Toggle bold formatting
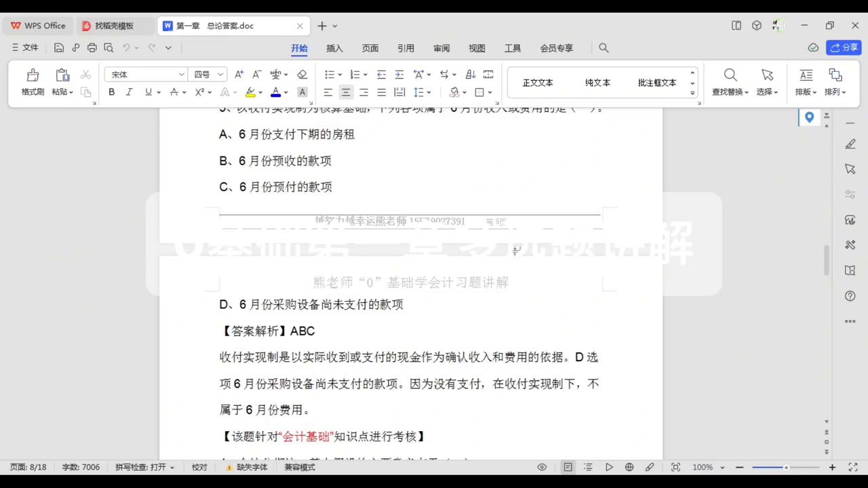The height and width of the screenshot is (488, 868). (111, 92)
